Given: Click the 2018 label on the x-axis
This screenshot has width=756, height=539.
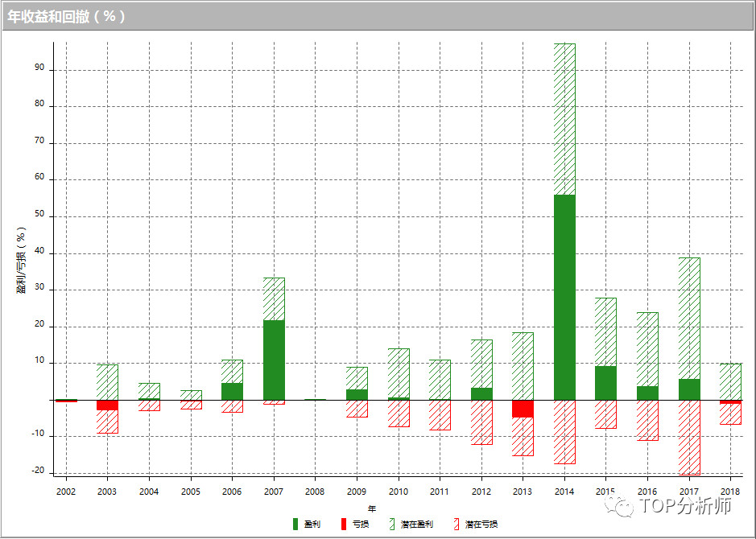Looking at the screenshot, I should click(x=730, y=492).
